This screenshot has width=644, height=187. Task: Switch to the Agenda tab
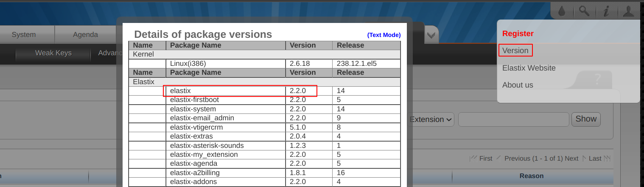pos(85,35)
